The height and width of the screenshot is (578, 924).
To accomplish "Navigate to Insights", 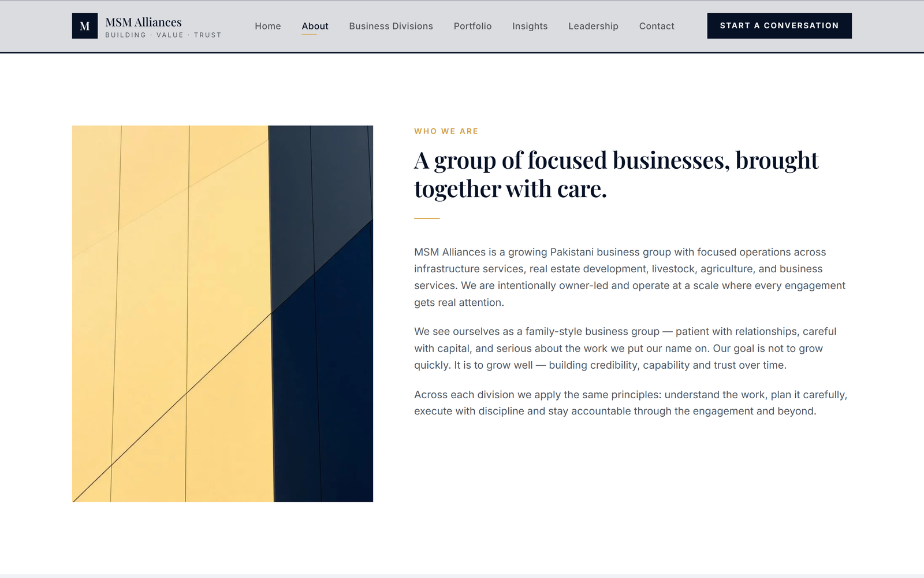I will 530,26.
